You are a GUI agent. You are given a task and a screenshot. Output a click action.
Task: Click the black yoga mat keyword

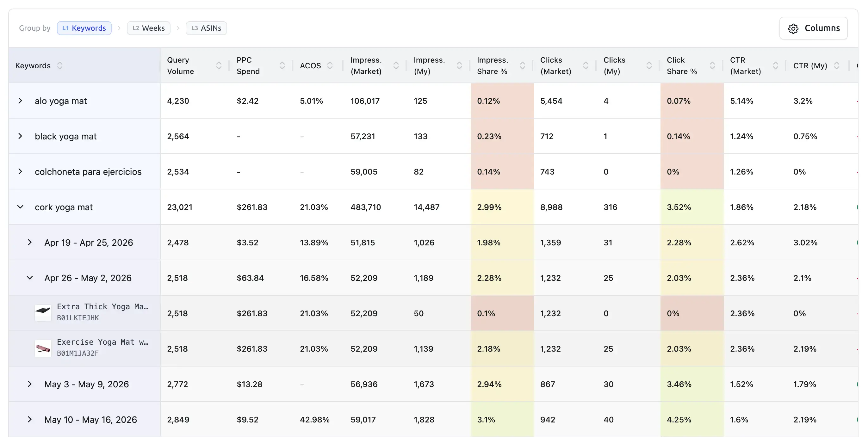click(x=66, y=136)
